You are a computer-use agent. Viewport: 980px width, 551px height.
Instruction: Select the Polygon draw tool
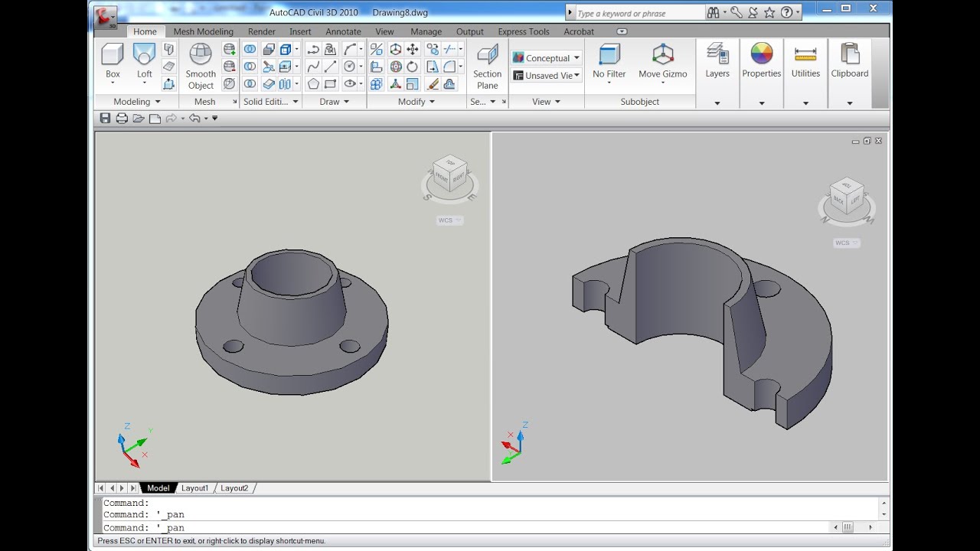tap(312, 84)
